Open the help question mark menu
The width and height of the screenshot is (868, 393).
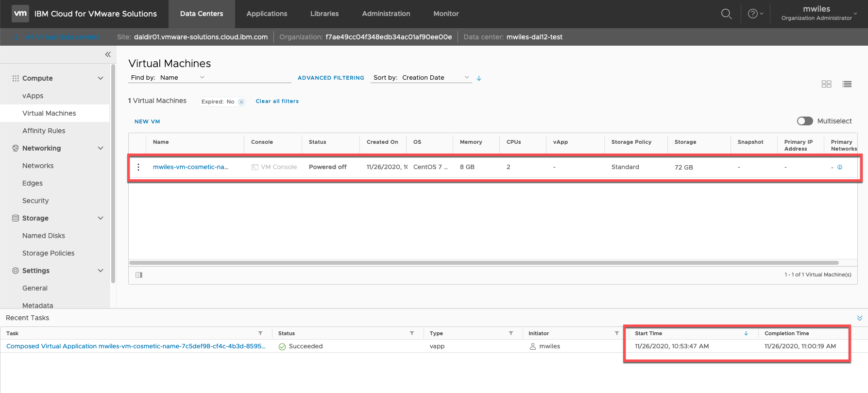tap(753, 14)
